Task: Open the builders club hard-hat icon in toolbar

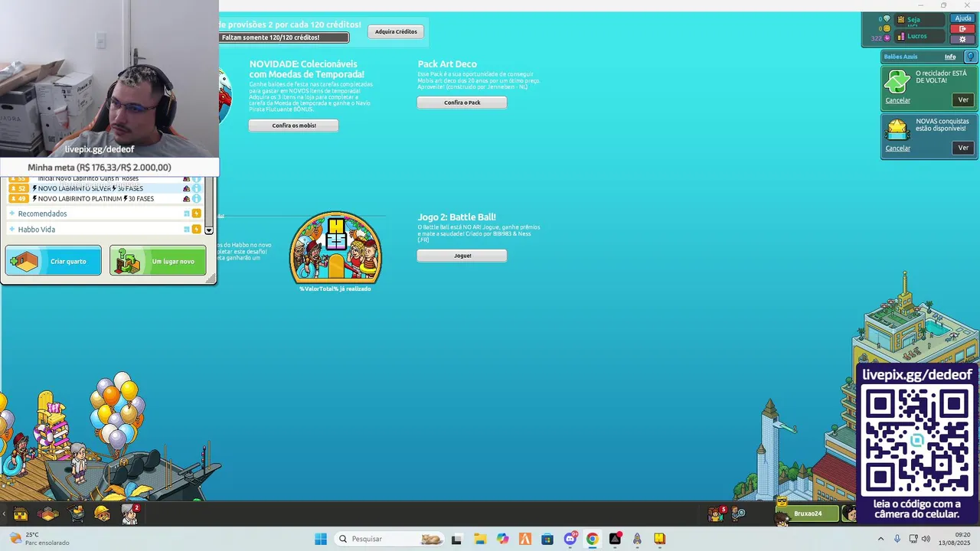Action: [103, 514]
